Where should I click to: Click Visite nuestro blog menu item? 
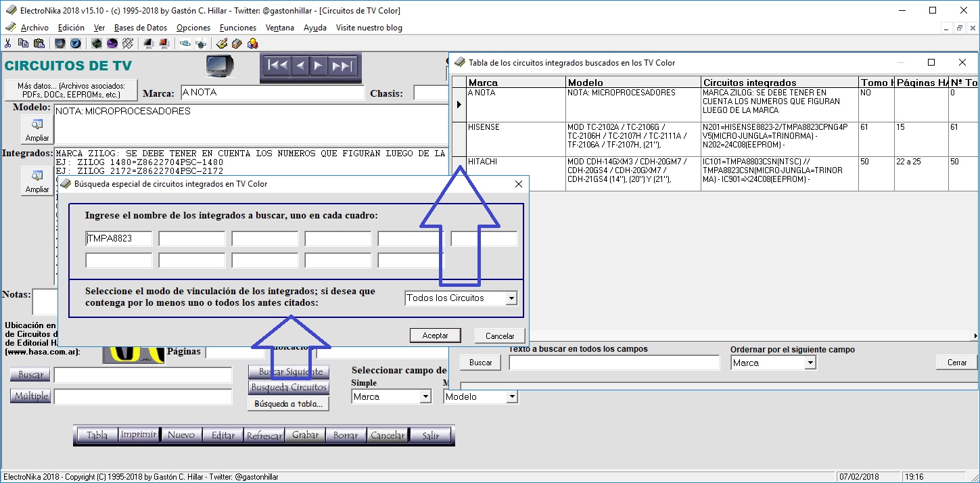(369, 28)
